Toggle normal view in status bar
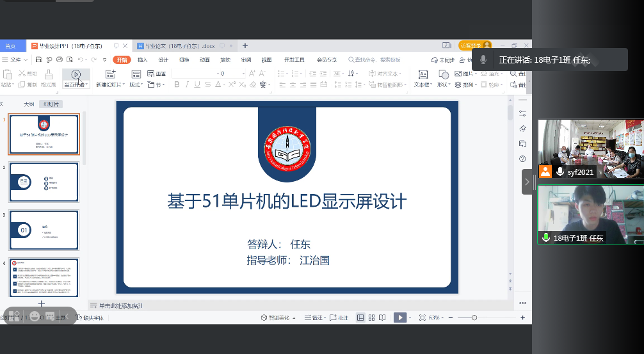 click(360, 318)
